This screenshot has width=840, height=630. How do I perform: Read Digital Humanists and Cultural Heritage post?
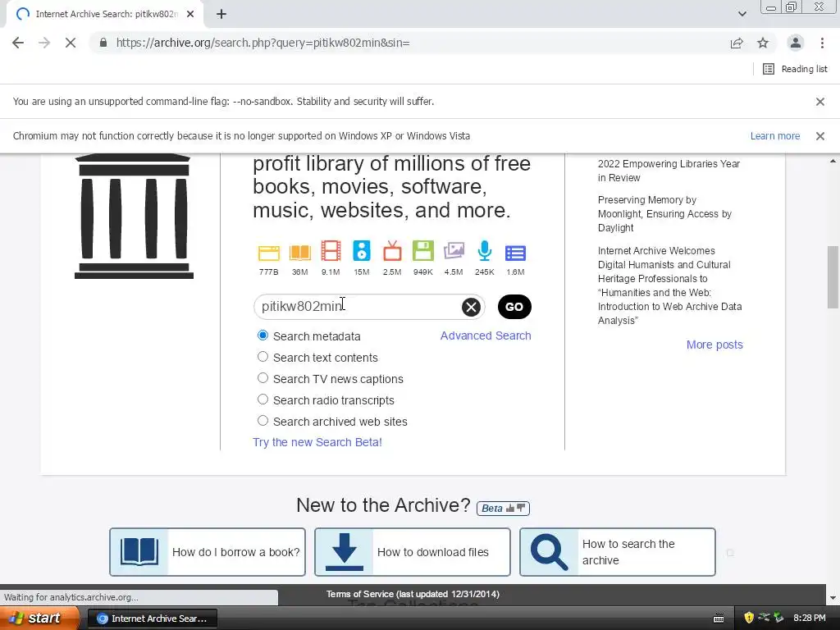[x=669, y=285]
